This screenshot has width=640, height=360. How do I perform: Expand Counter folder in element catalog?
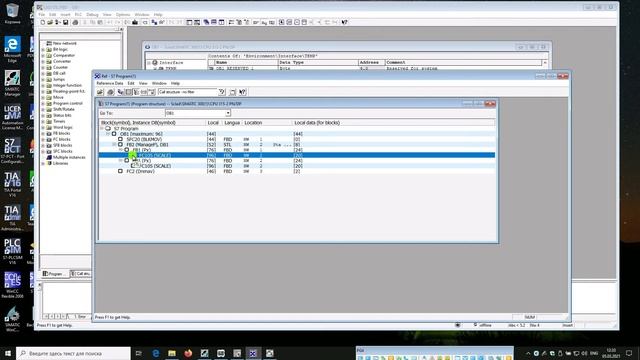coord(43,67)
